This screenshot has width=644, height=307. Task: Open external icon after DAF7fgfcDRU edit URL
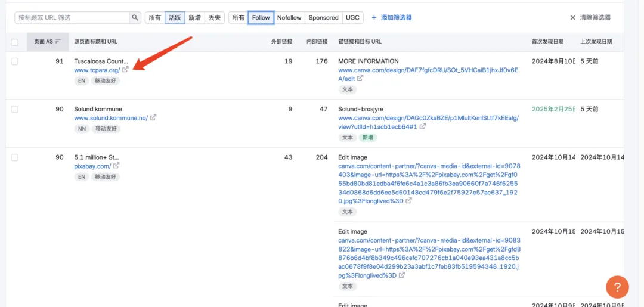[x=360, y=79]
